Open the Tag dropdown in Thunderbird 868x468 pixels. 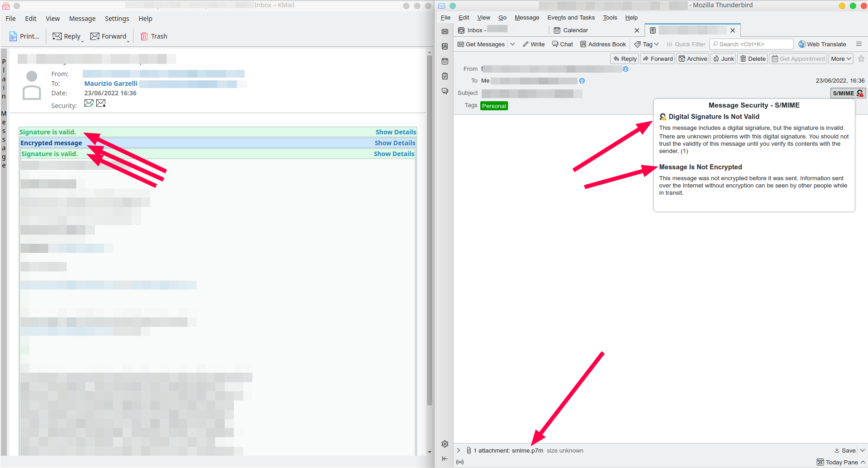(647, 44)
